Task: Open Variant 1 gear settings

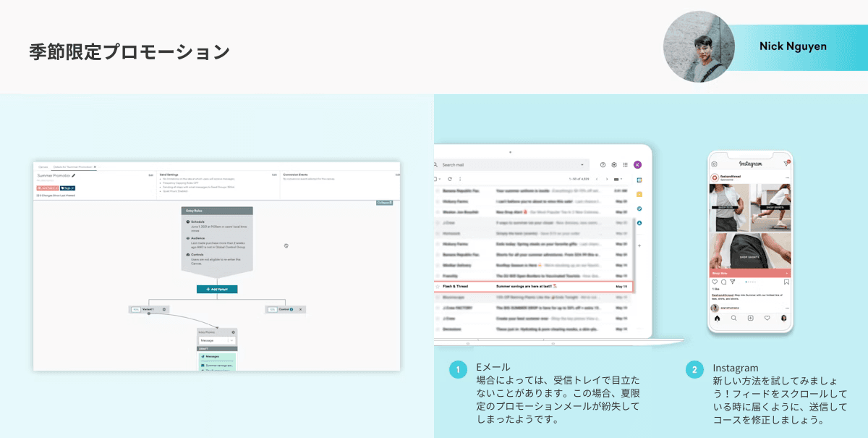Action: [164, 309]
